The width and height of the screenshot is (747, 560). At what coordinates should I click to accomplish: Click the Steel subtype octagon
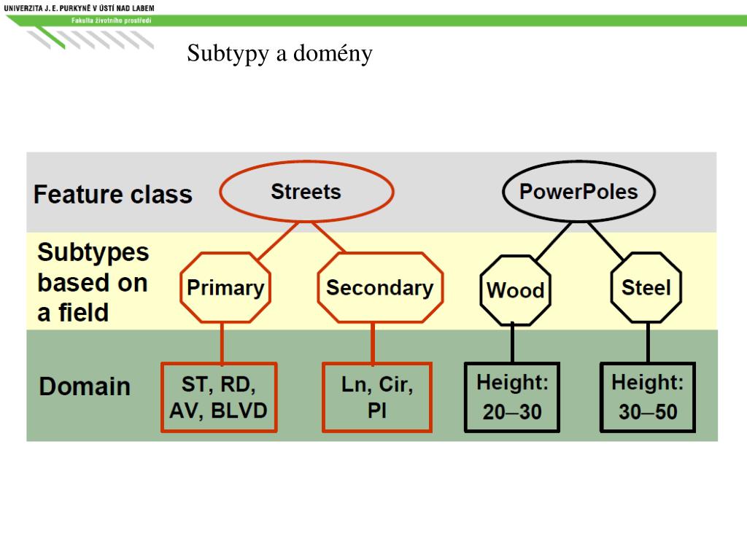click(646, 287)
